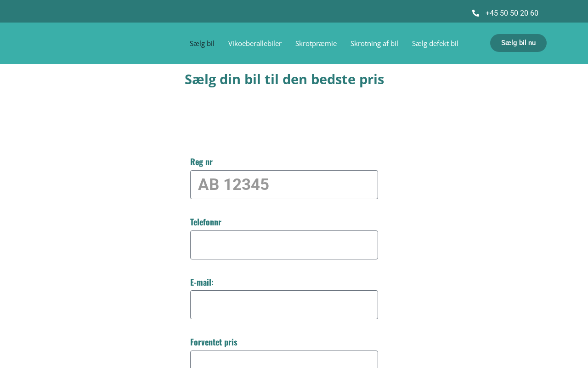Go to the Vikoeberallebiler page
Viewport: 588px width, 368px height.
pos(254,44)
